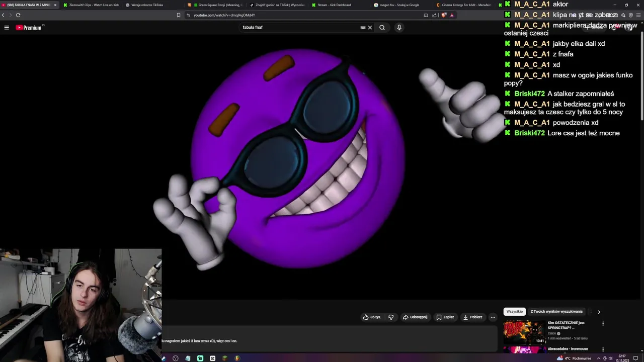644x362 pixels.
Task: Switch to the 'Green Square Emoji' tab
Action: [215, 5]
